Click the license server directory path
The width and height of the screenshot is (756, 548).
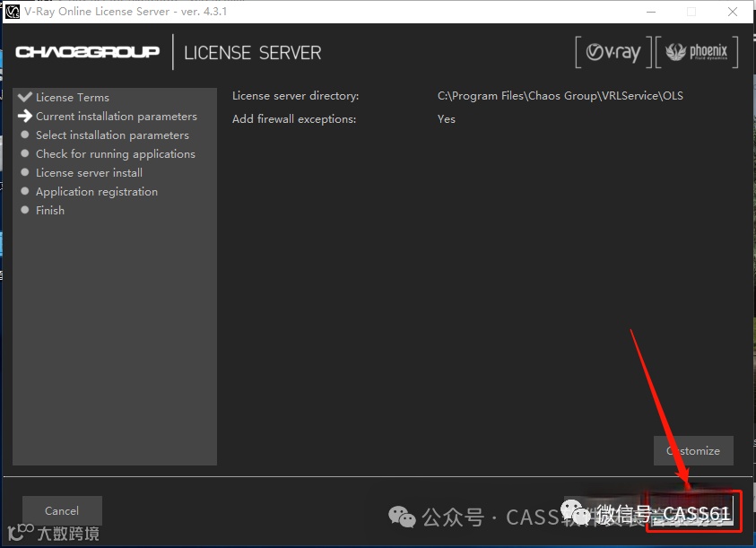pos(560,95)
